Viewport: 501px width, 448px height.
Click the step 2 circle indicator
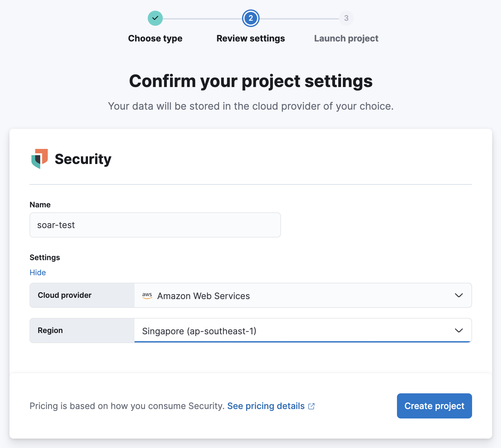[x=251, y=18]
